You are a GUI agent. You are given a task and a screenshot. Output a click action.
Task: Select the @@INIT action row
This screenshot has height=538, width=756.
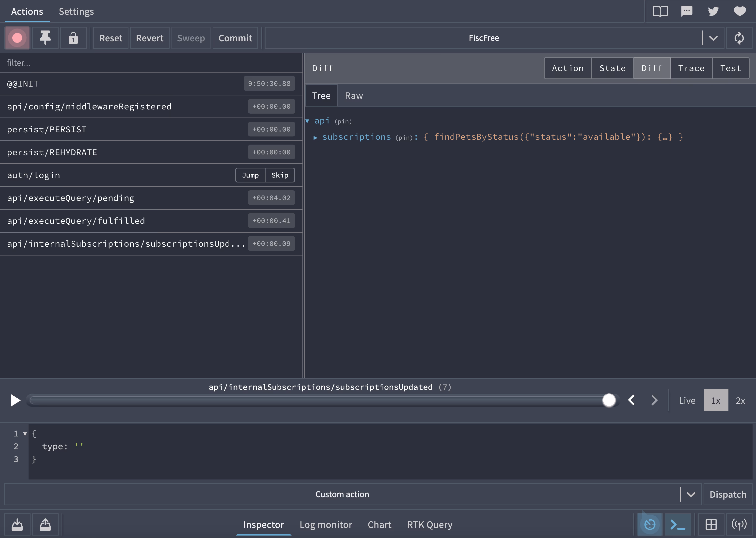coord(151,84)
